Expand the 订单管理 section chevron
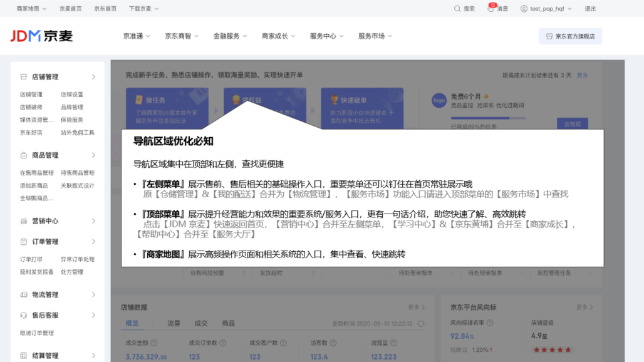This screenshot has height=362, width=644. point(93,241)
